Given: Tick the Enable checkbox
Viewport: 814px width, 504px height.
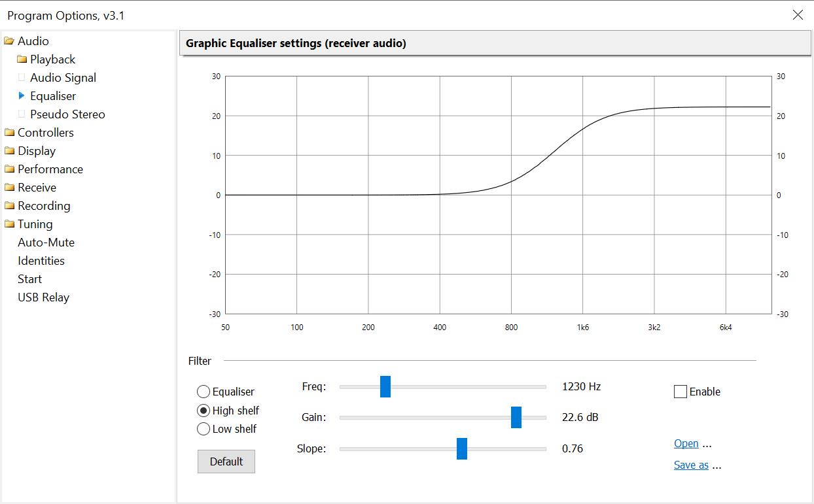Looking at the screenshot, I should pyautogui.click(x=681, y=392).
